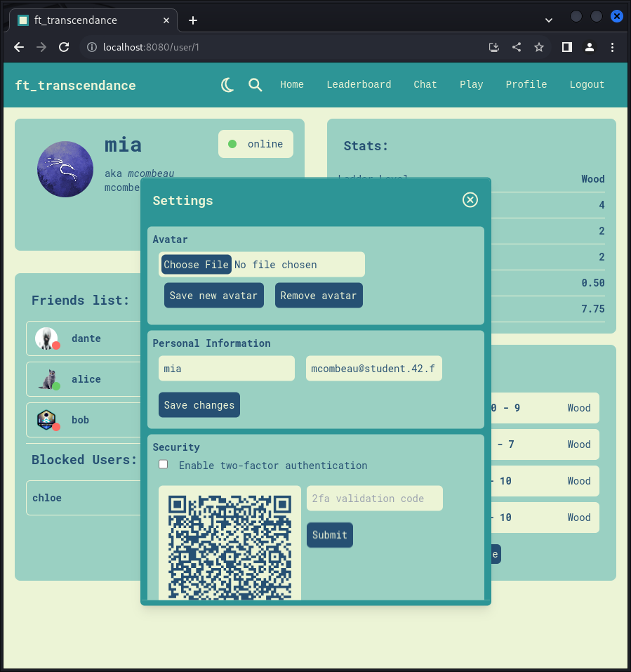Click the online status badge
This screenshot has width=631, height=672.
click(255, 144)
